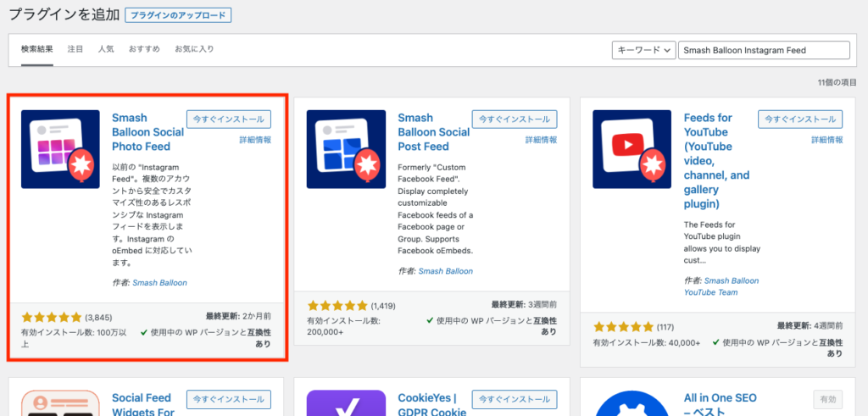868x416 pixels.
Task: Click 有効インストール数: 100万以上 text
Action: tap(75, 338)
